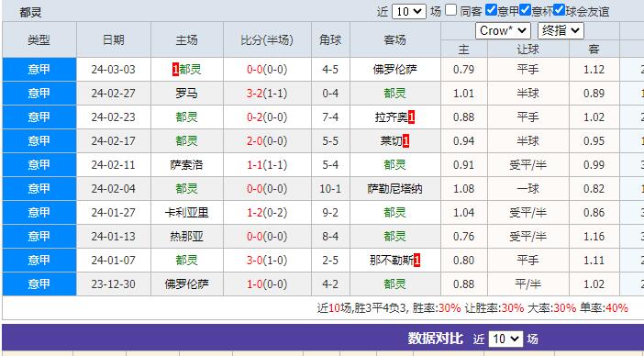Click the 3-2(1-1) score
This screenshot has width=644, height=356.
click(x=267, y=94)
